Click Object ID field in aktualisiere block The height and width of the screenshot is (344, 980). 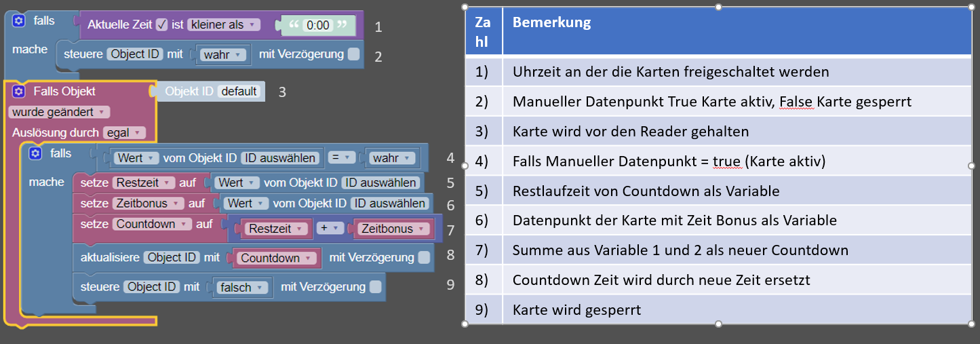point(173,257)
